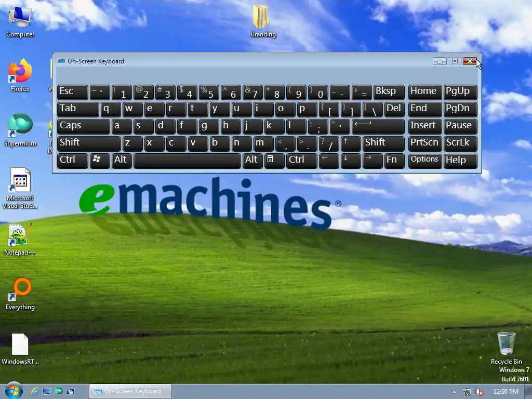Tap the down arrow key
This screenshot has height=399, width=532.
tap(351, 161)
